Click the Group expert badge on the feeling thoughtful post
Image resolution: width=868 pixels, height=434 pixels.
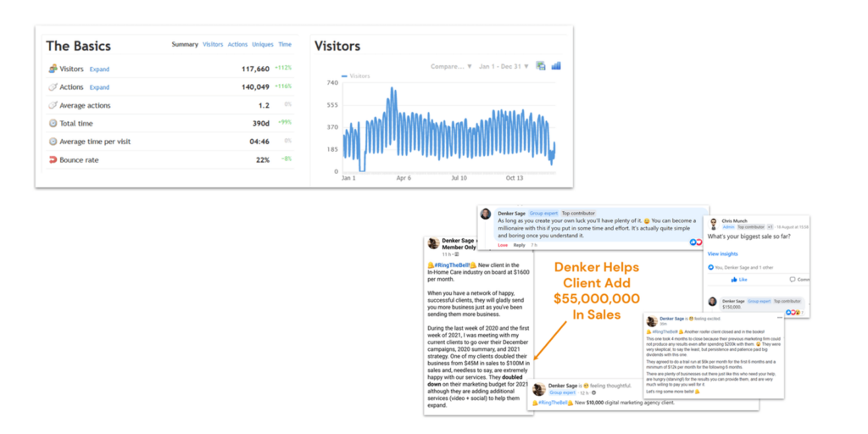tap(562, 392)
